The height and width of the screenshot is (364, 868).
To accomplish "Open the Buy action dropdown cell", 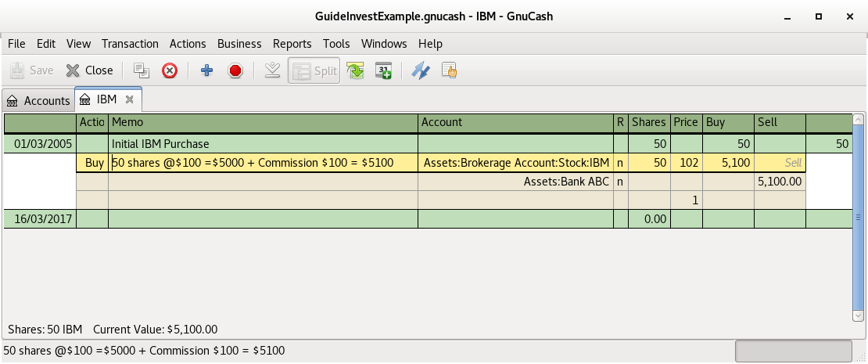I will click(x=92, y=163).
